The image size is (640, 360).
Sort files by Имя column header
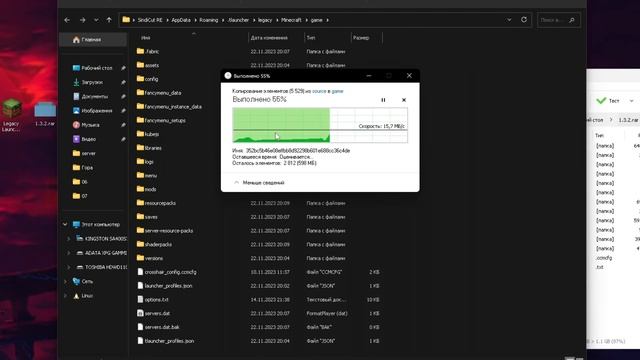pos(146,38)
